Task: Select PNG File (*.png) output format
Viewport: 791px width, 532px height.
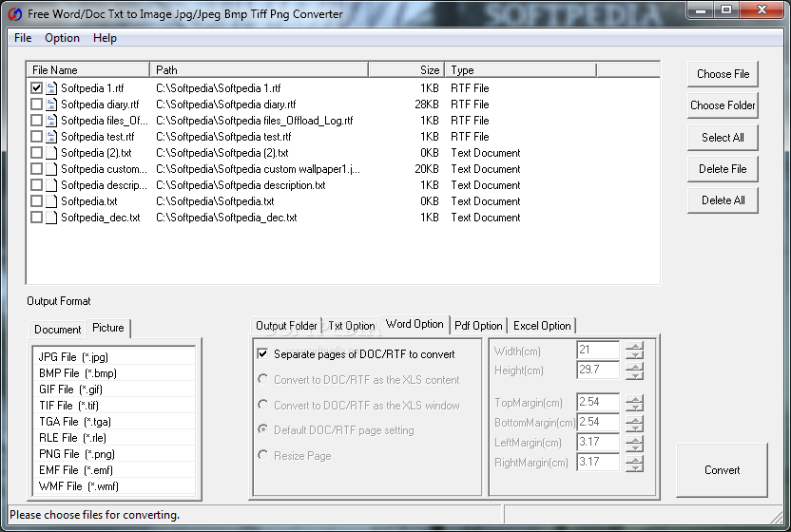Action: [114, 454]
